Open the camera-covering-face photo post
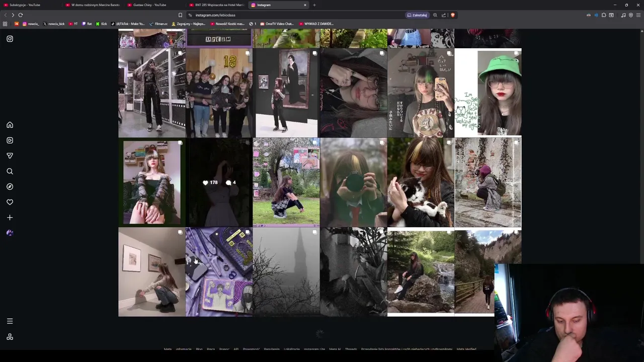 click(353, 183)
